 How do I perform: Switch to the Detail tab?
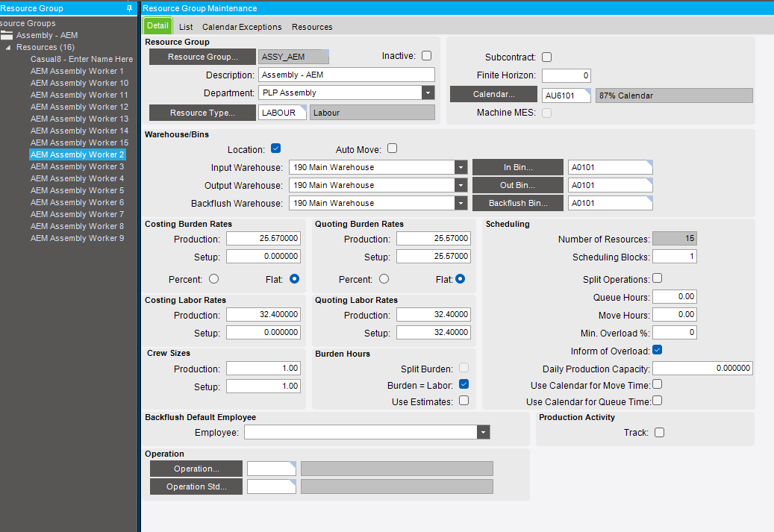[157, 25]
